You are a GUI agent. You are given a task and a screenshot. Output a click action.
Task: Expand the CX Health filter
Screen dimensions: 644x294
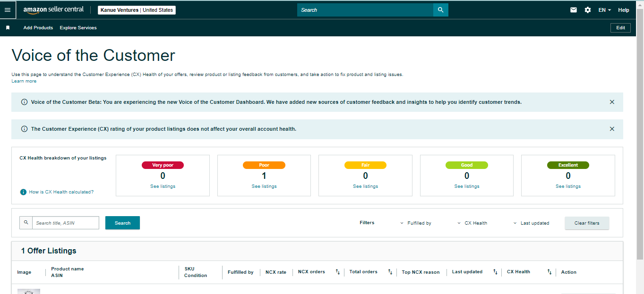pyautogui.click(x=472, y=223)
